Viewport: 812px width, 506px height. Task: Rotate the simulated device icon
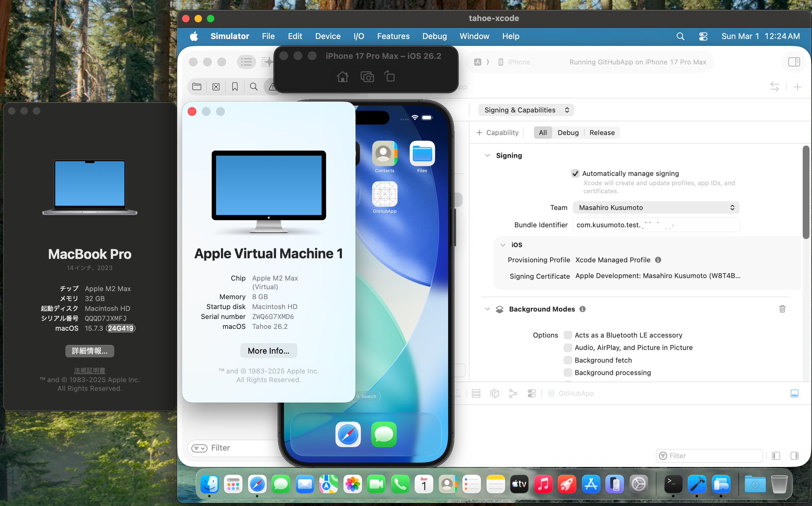(x=390, y=76)
